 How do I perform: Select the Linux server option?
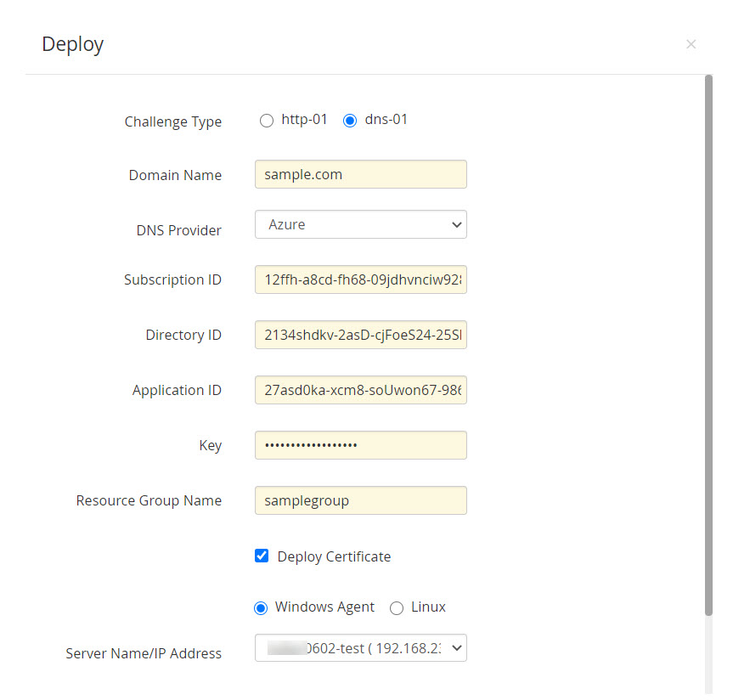pyautogui.click(x=396, y=608)
